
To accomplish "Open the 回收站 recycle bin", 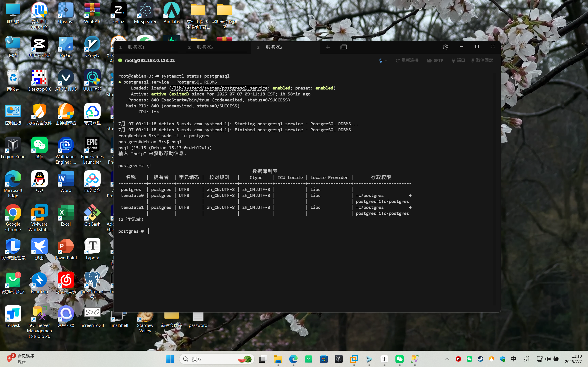I will coord(13,81).
